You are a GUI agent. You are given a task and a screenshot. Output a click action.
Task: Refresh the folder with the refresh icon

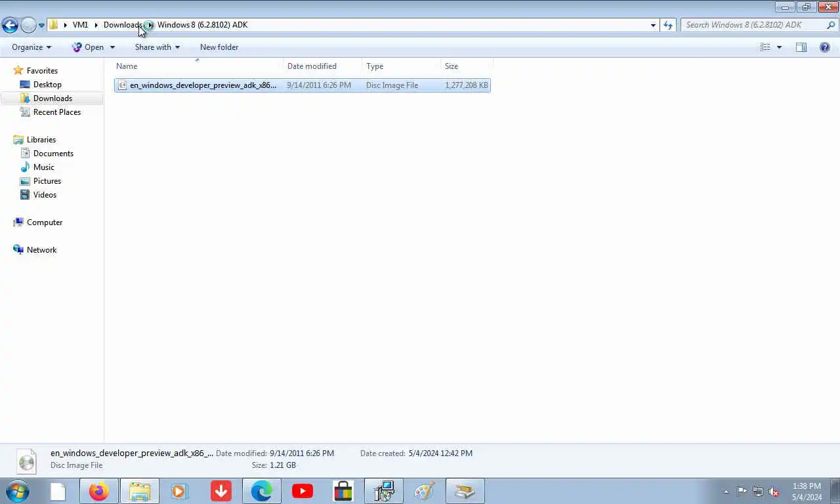pyautogui.click(x=668, y=25)
